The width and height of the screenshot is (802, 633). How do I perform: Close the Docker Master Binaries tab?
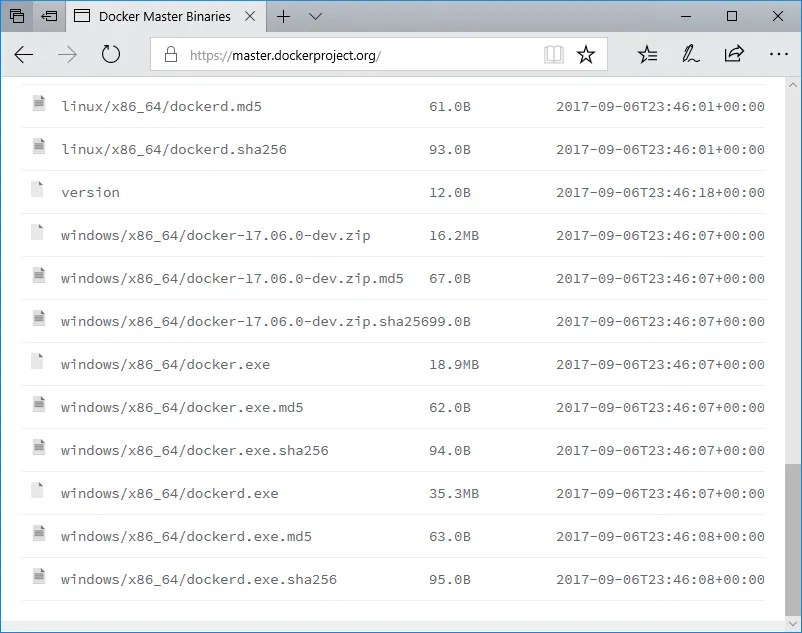pos(249,16)
